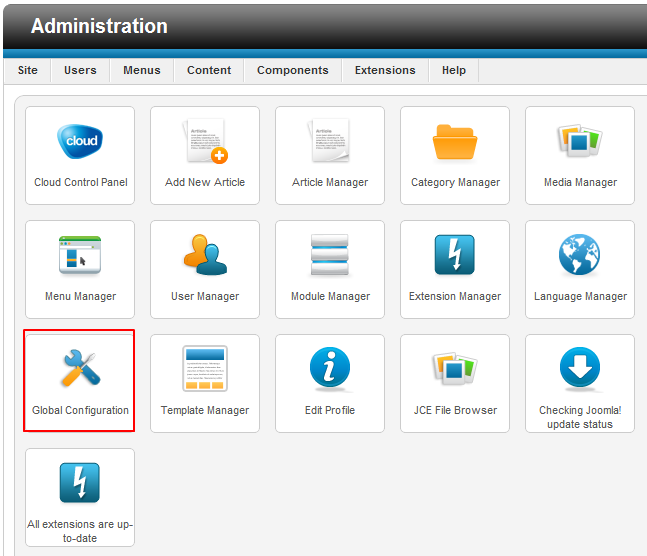Click the 'JCE File Browser' text label
The height and width of the screenshot is (556, 647).
point(455,410)
